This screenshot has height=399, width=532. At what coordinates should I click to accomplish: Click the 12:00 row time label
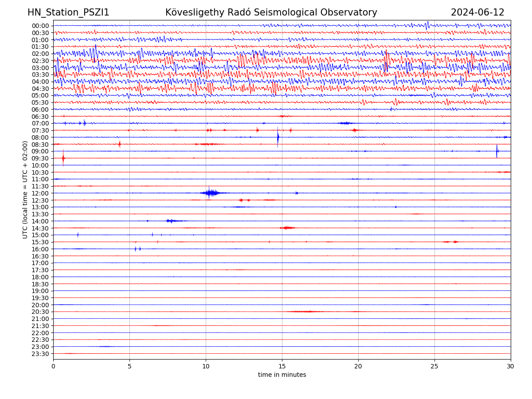tap(40, 193)
